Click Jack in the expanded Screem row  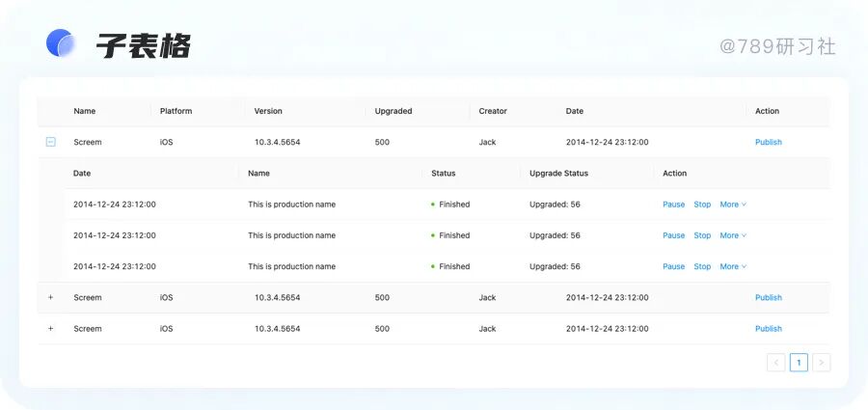click(488, 143)
